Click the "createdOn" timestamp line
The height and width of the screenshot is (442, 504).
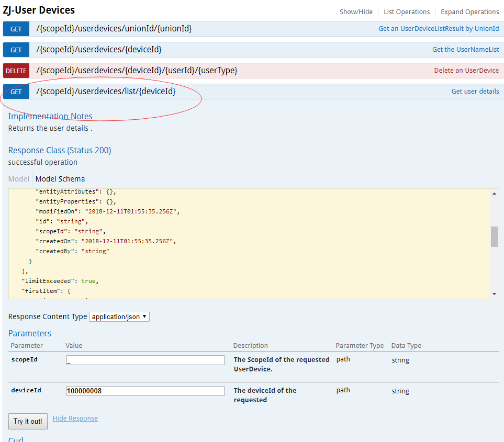click(106, 241)
